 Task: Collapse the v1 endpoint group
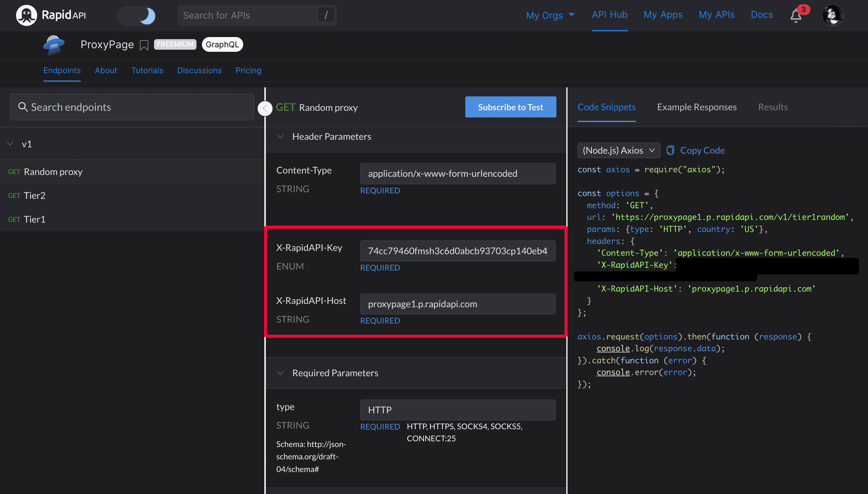11,144
